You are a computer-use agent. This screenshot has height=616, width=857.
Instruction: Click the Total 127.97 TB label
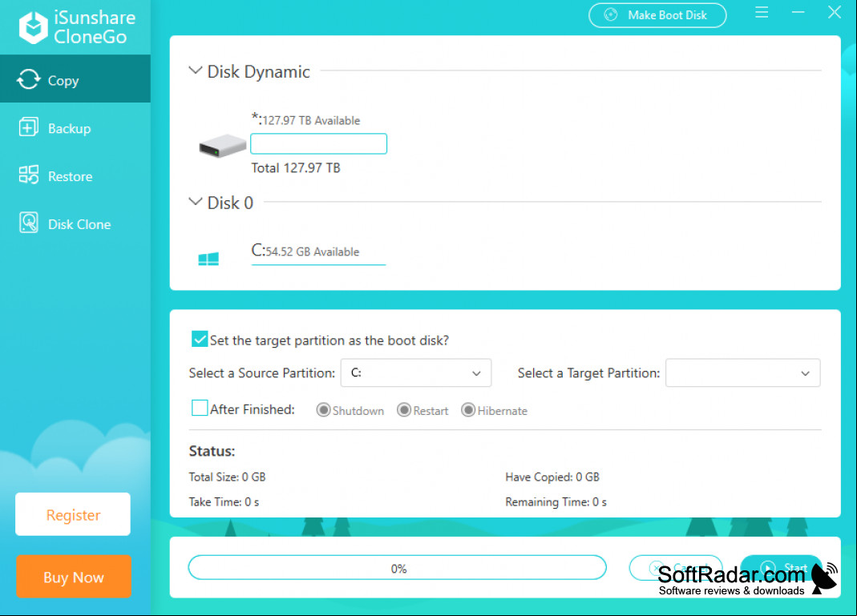point(296,167)
